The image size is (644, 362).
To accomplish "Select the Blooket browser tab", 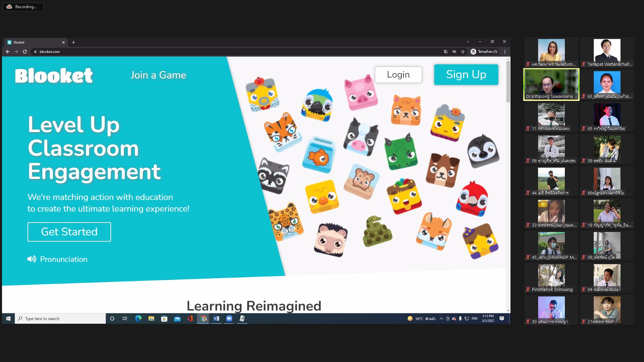I will (x=36, y=42).
